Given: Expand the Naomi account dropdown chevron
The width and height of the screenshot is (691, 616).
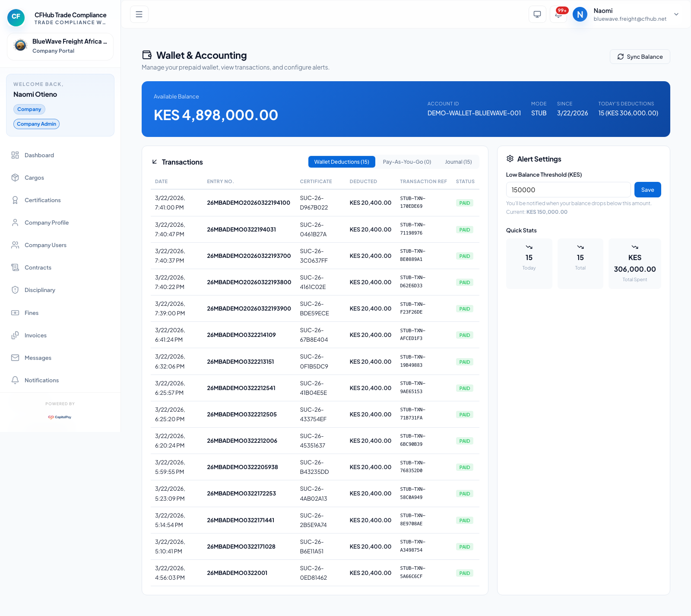Looking at the screenshot, I should pyautogui.click(x=675, y=14).
